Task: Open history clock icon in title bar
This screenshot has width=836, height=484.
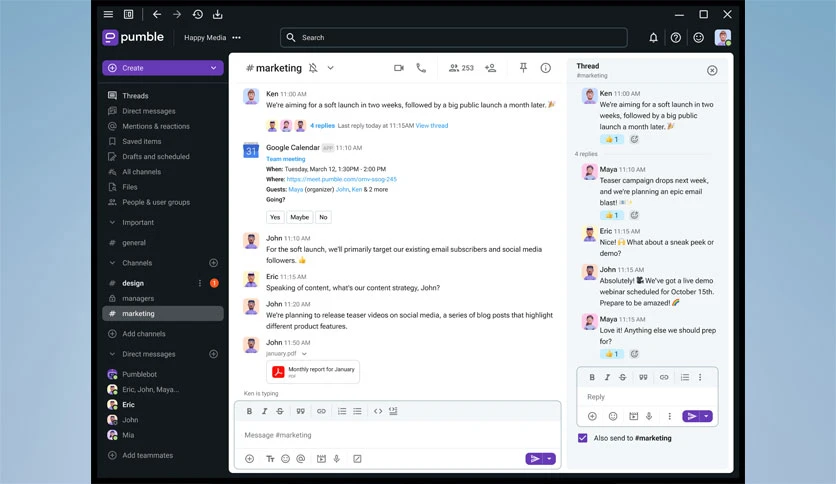Action: pyautogui.click(x=197, y=14)
